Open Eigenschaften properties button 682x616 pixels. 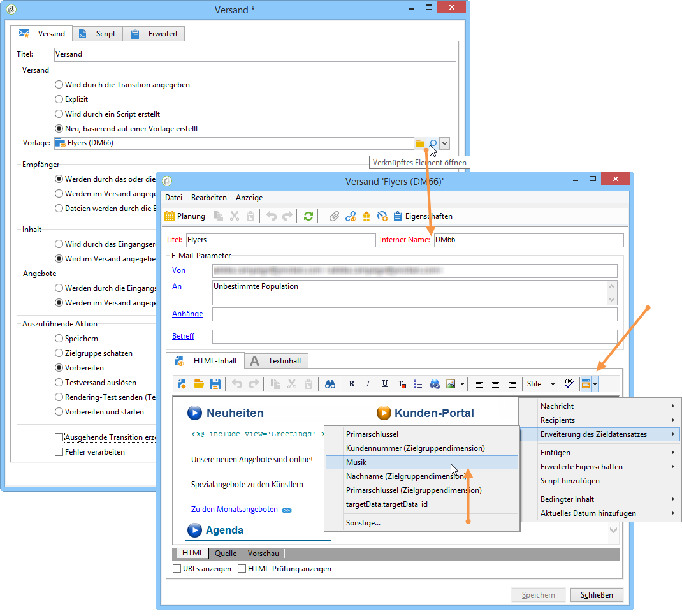[423, 216]
